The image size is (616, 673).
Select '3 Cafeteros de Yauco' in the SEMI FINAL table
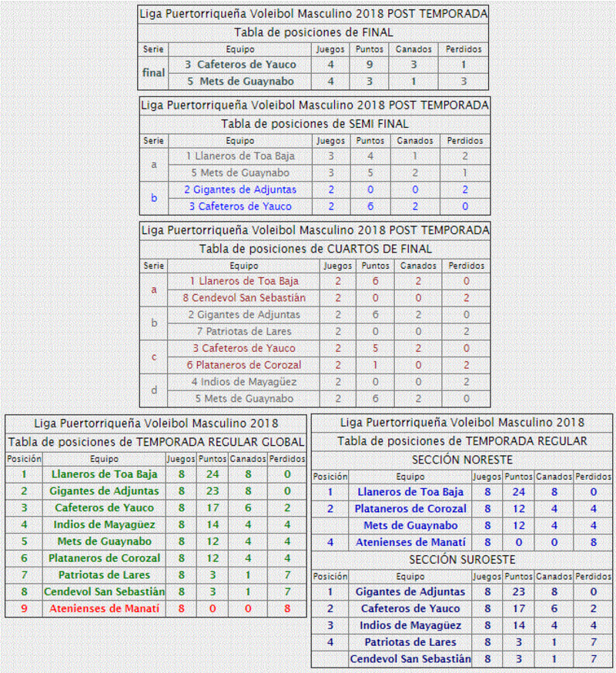240,206
